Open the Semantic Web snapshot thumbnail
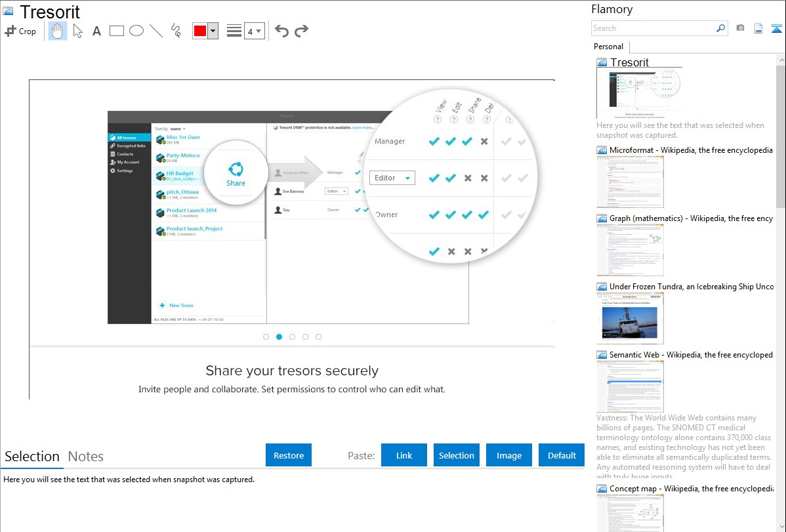The width and height of the screenshot is (786, 532). pos(630,386)
